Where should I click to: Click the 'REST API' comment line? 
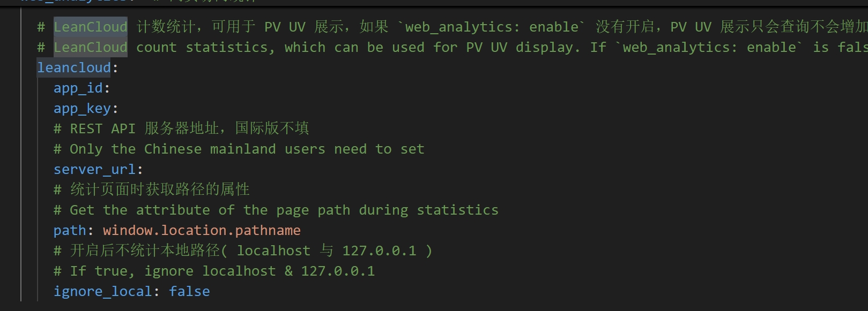coord(181,129)
